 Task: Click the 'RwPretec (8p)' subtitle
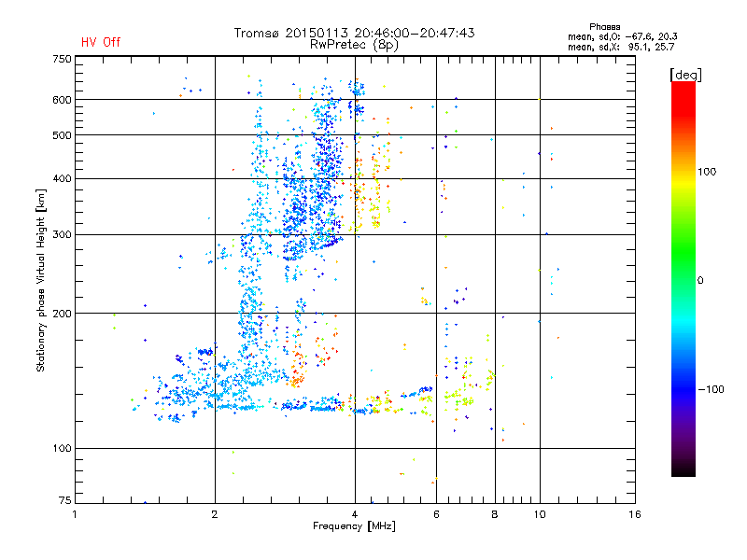354,45
